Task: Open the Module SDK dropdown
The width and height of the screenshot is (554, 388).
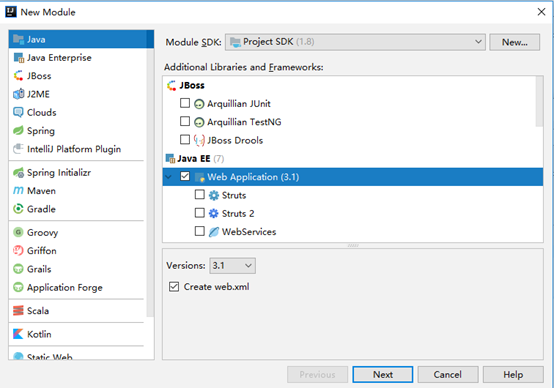Action: click(355, 42)
